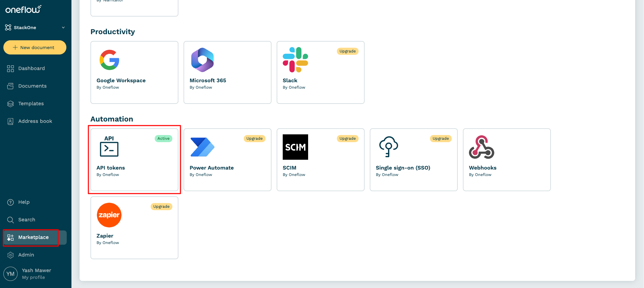This screenshot has width=644, height=288.
Task: Click the SSO cloud key icon
Action: tap(388, 147)
